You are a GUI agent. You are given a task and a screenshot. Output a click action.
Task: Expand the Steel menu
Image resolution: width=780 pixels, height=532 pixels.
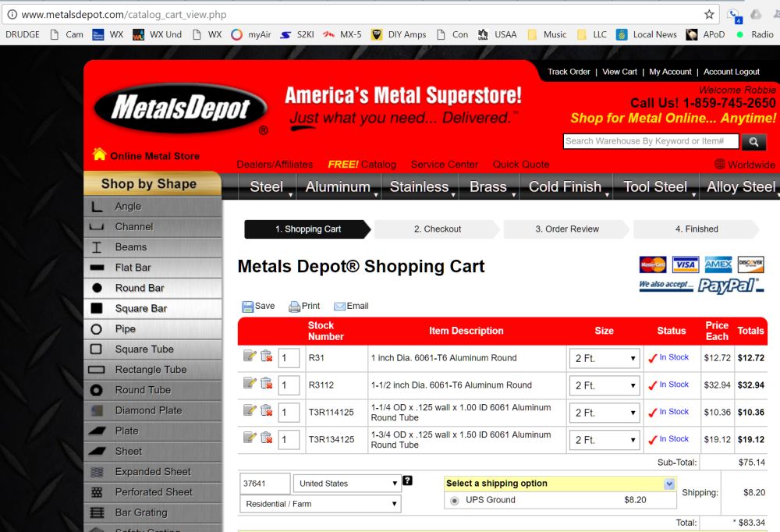(x=267, y=186)
